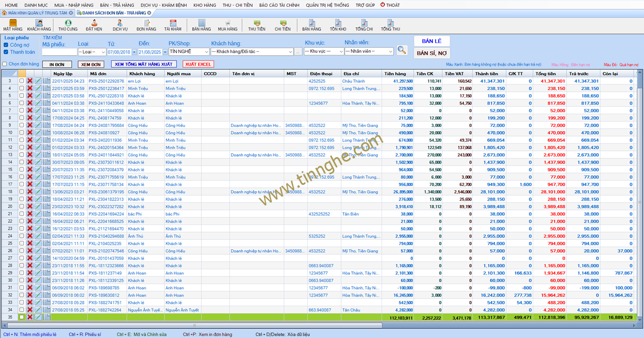Screen dimensions: 644x338
Task: Open the HOME menu
Action: 11,5
